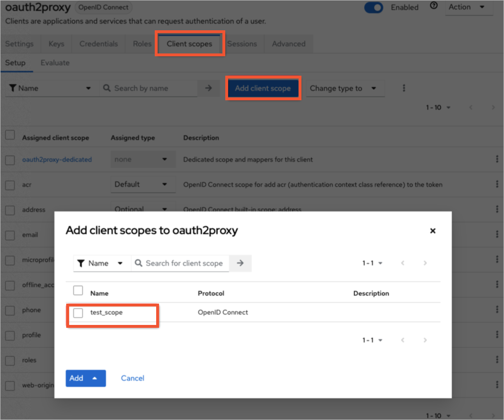Click dialog bottom next page arrow
The image size is (504, 420).
click(425, 340)
